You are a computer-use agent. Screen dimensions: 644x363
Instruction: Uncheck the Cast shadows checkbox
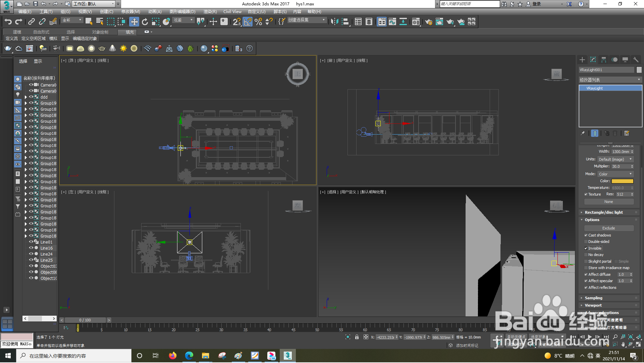586,236
